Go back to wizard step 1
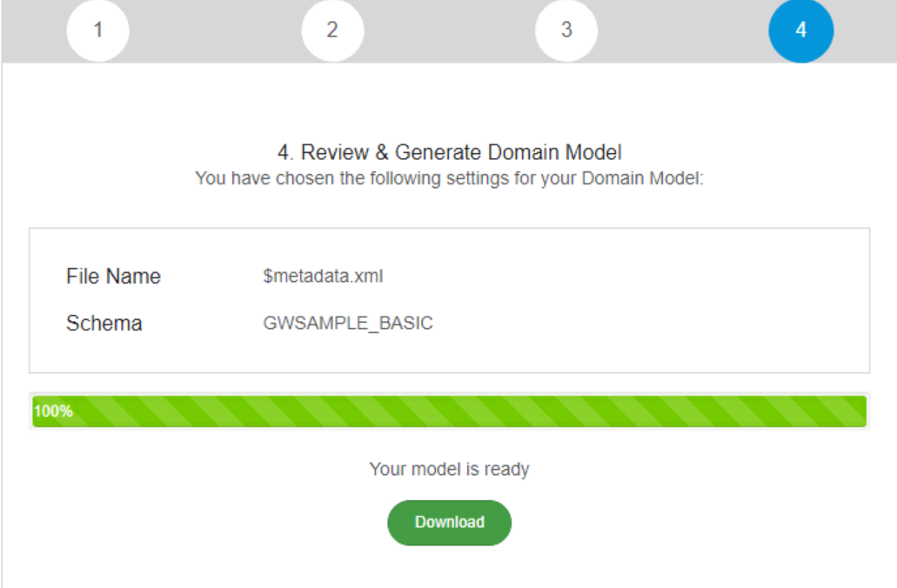 97,30
